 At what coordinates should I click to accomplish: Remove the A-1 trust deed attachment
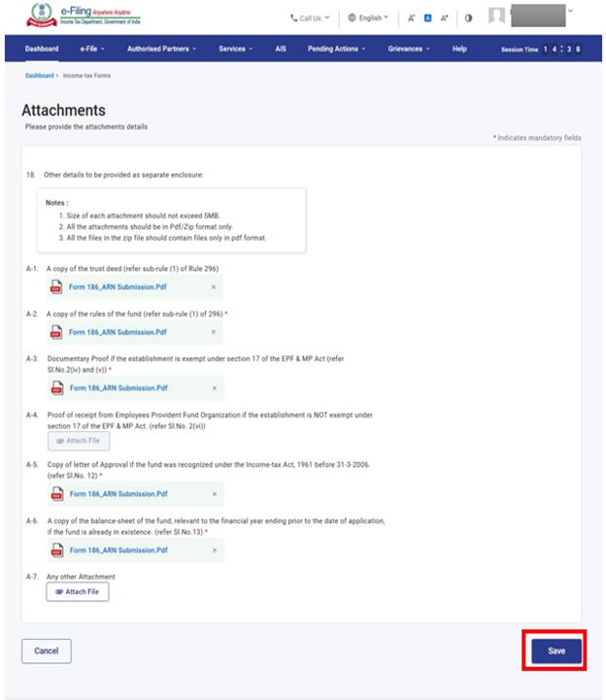(x=214, y=287)
